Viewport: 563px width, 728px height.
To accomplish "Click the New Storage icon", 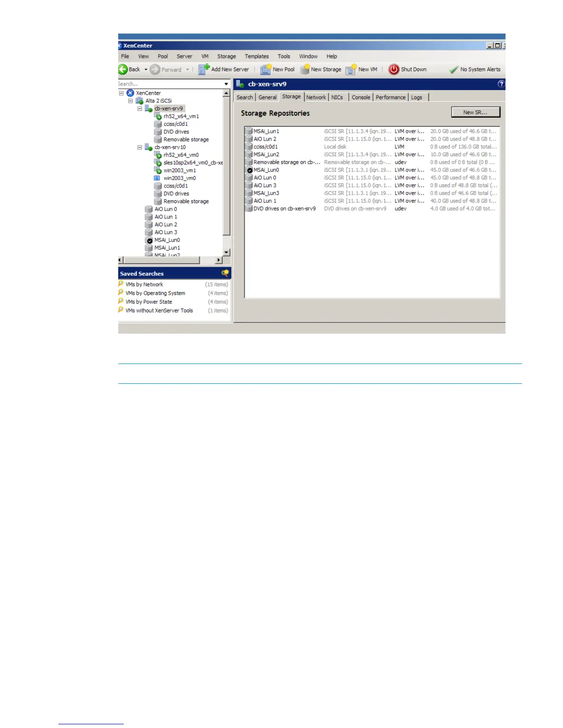I will point(305,69).
